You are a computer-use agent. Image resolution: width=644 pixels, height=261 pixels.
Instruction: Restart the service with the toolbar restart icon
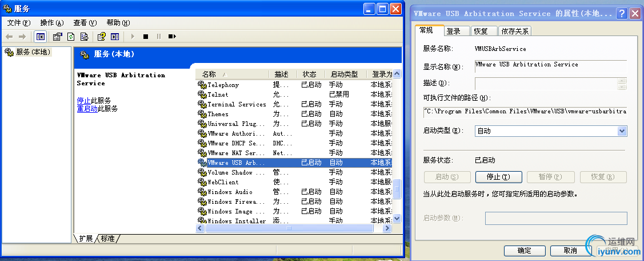172,37
